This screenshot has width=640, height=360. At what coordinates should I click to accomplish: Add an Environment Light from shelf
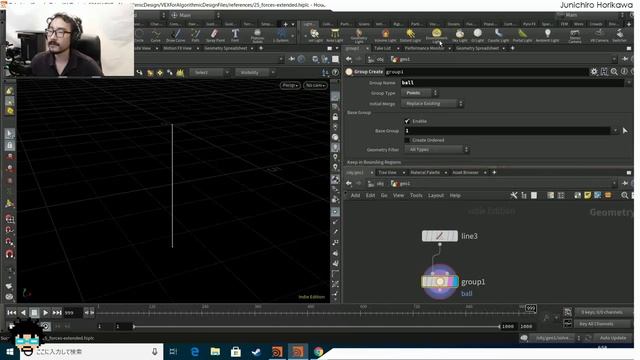coord(436,36)
